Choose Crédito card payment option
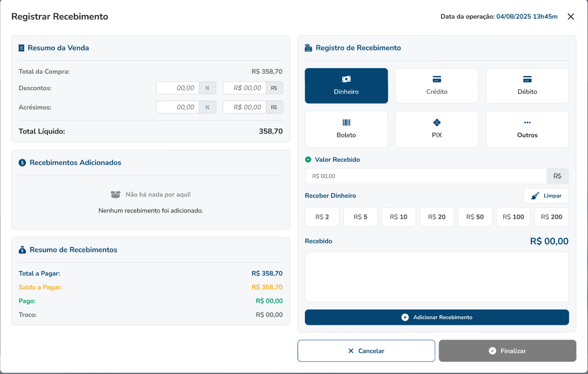Image resolution: width=588 pixels, height=374 pixels. coord(436,85)
